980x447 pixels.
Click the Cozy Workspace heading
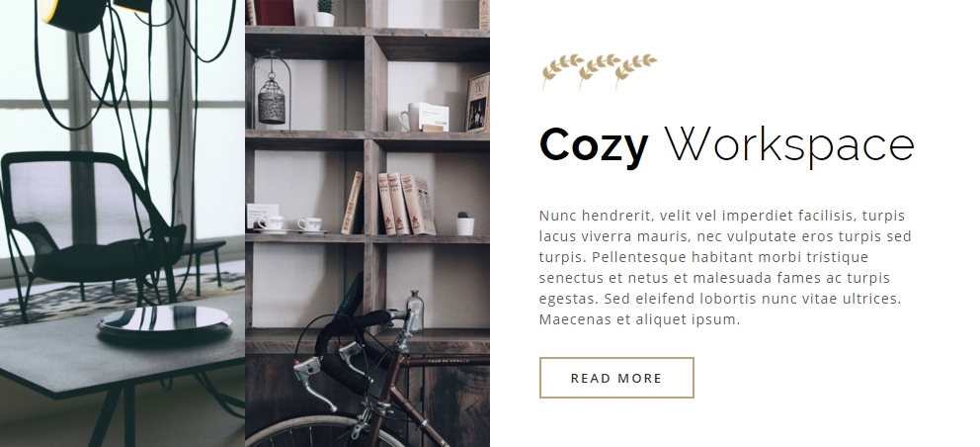[726, 146]
